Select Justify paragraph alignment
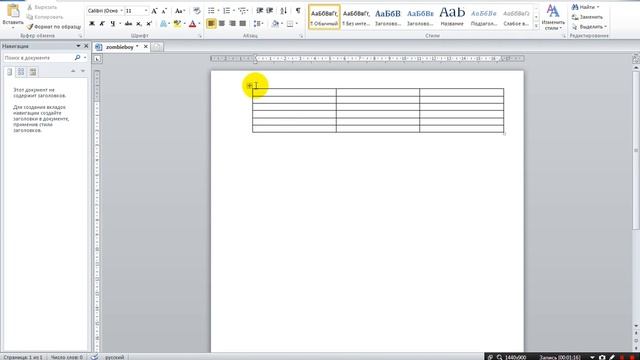Viewport: 640px width, 360px height. [x=242, y=24]
